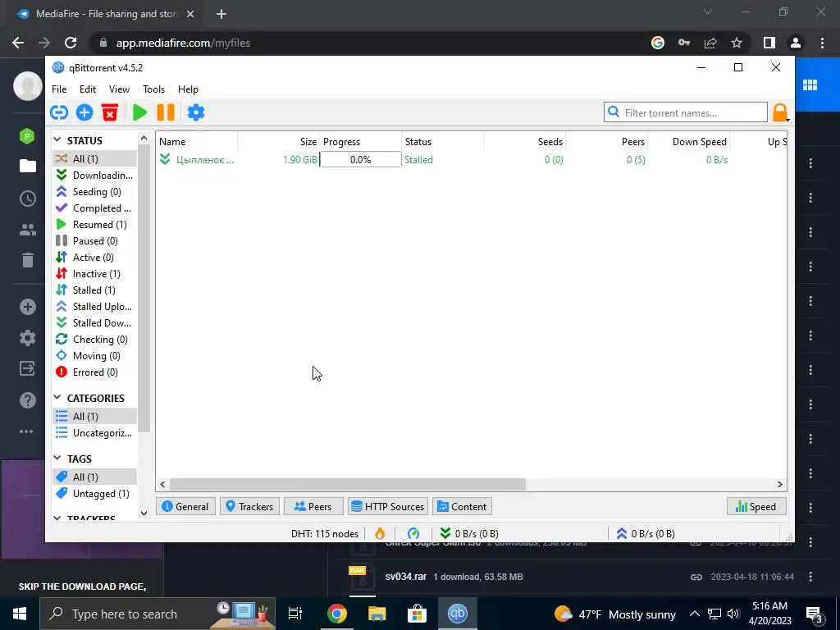
Task: Collapse the STATUS section
Action: point(57,139)
